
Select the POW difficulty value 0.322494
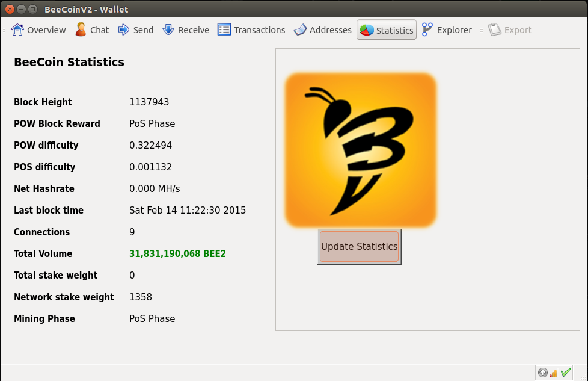151,145
